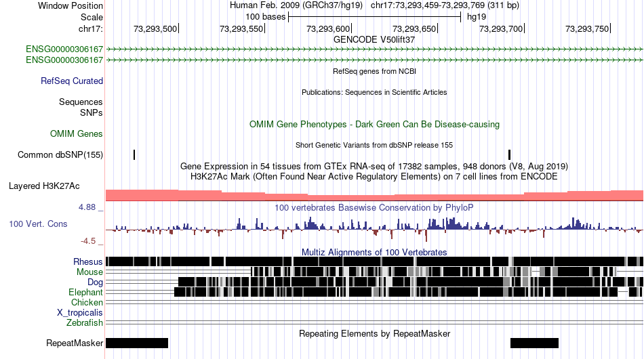644x359 pixels.
Task: Click the first ENSG00000306167 gene label
Action: tap(64, 49)
